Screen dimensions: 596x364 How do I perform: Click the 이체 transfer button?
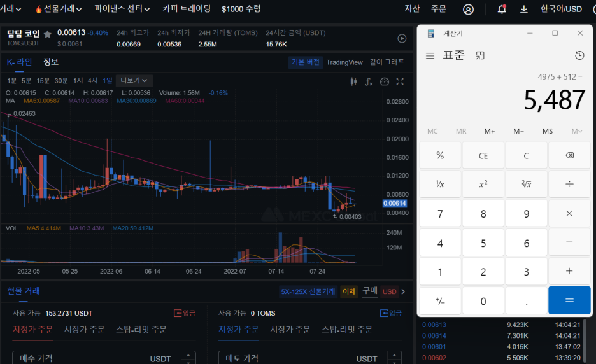point(349,291)
